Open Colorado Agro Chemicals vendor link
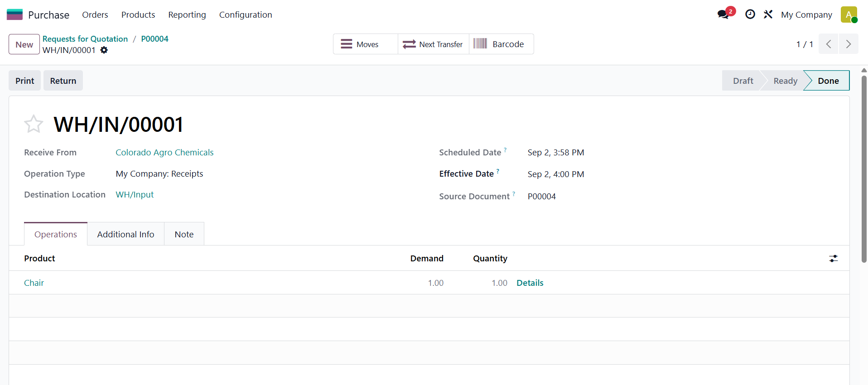The width and height of the screenshot is (868, 385). point(164,153)
